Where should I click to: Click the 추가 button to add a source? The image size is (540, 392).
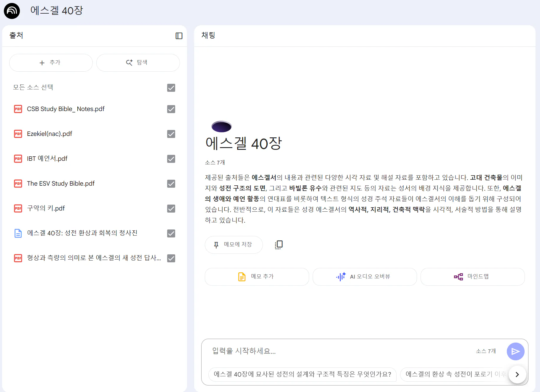51,63
